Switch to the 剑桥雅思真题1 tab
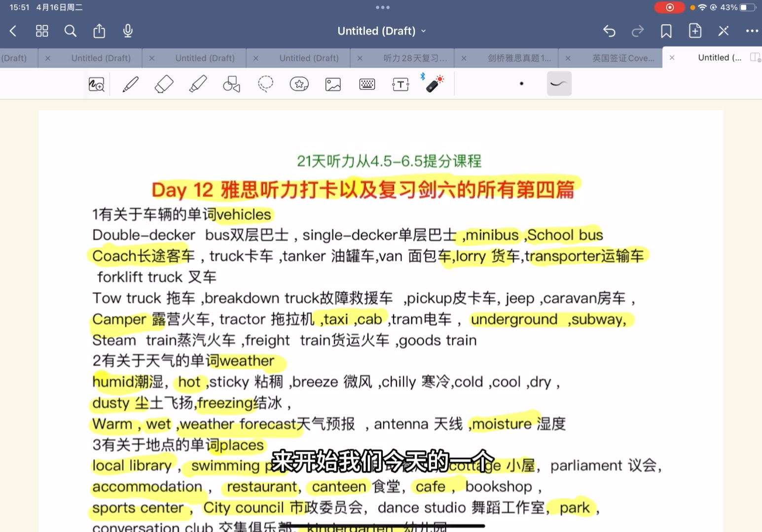762x532 pixels. (x=519, y=58)
